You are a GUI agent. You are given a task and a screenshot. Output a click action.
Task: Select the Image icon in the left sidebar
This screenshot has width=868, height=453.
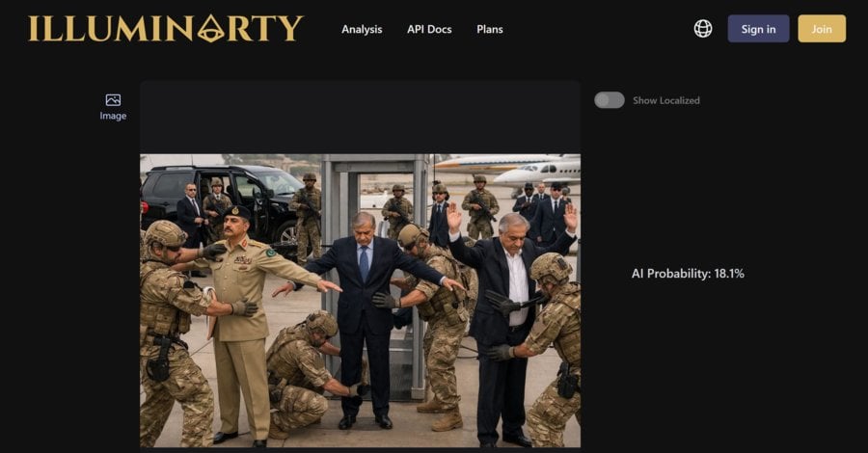[x=113, y=100]
